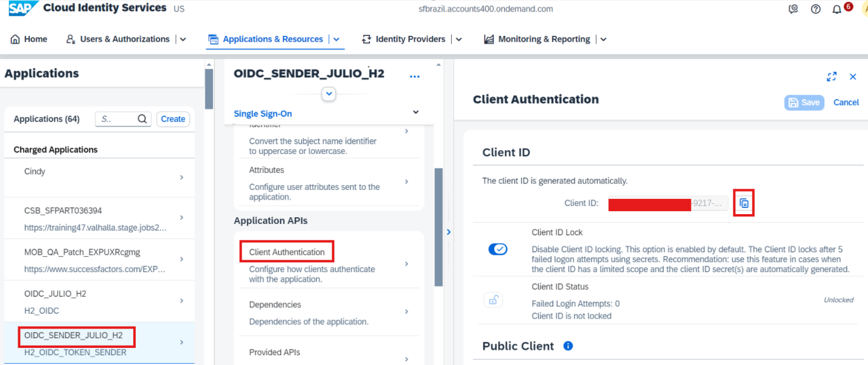The height and width of the screenshot is (365, 868).
Task: Click the middle panel scrollbar
Action: 438,227
